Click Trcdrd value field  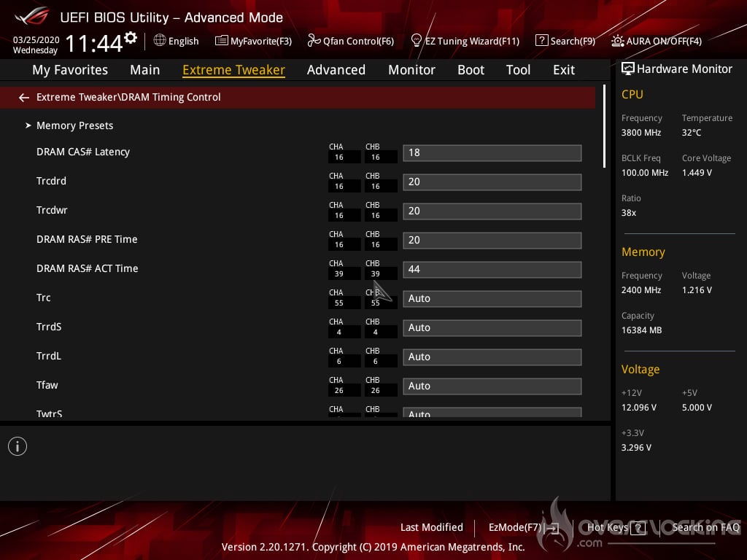click(492, 182)
